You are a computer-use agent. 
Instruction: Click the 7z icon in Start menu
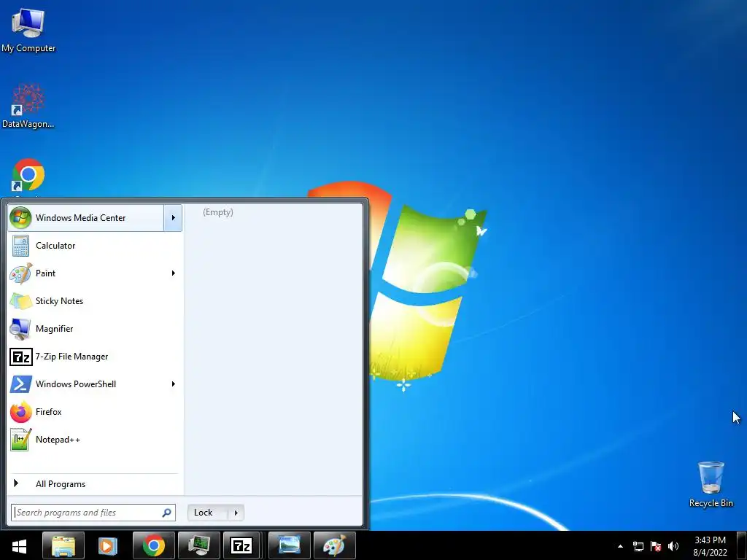21,357
